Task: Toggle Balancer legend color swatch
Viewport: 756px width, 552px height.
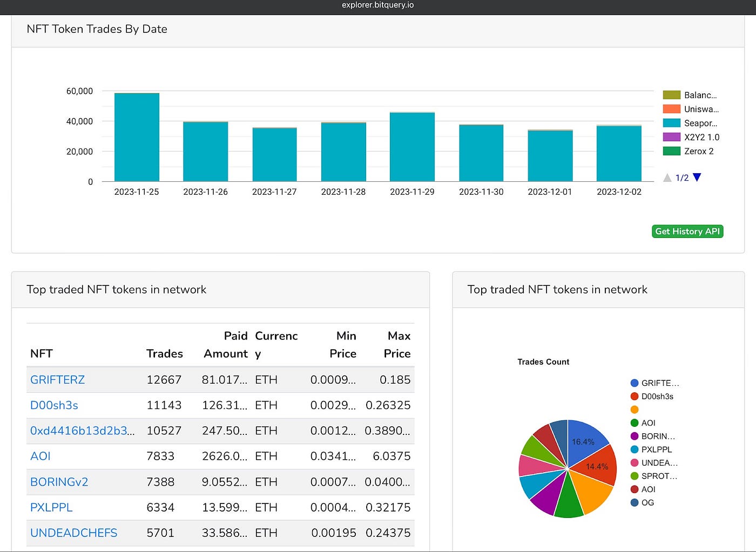Action: 672,95
